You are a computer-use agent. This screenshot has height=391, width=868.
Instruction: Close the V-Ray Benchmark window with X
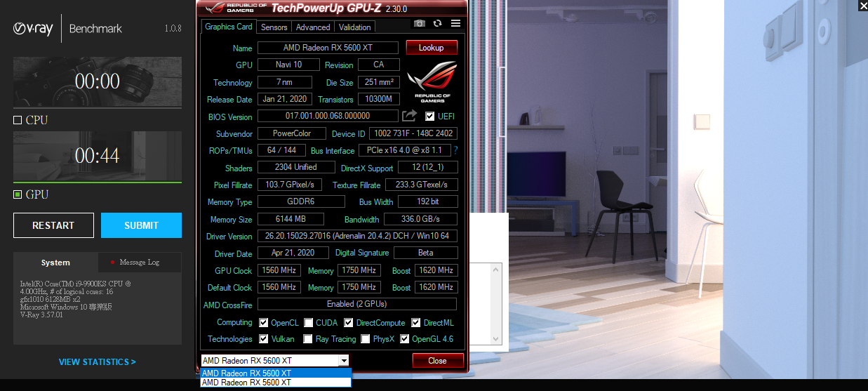862,6
